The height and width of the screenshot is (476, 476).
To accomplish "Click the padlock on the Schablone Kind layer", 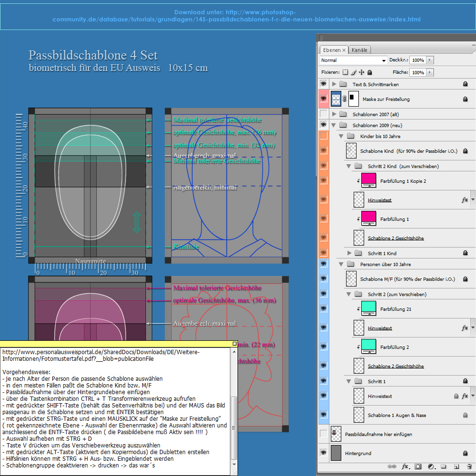I will coord(465,151).
